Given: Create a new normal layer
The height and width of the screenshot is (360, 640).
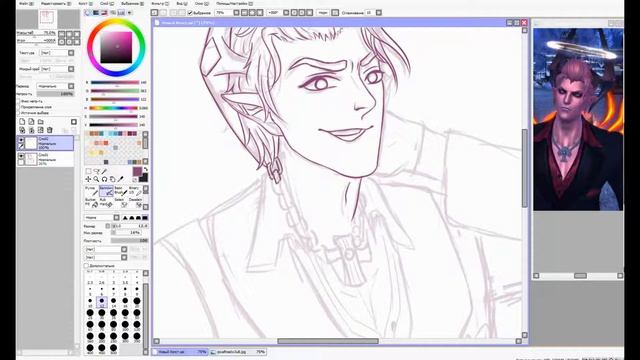Looking at the screenshot, I should click(x=22, y=122).
